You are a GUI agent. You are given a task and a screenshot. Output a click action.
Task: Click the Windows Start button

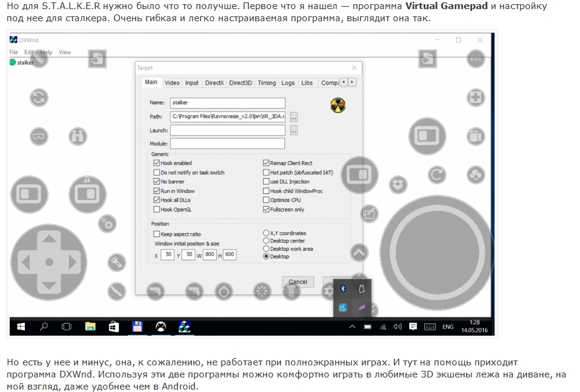point(21,327)
